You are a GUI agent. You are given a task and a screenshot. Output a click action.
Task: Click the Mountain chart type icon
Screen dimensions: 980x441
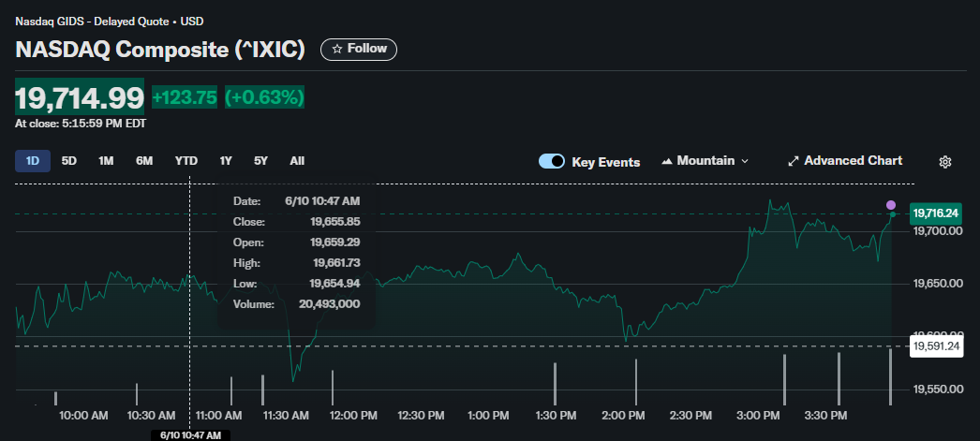[667, 161]
